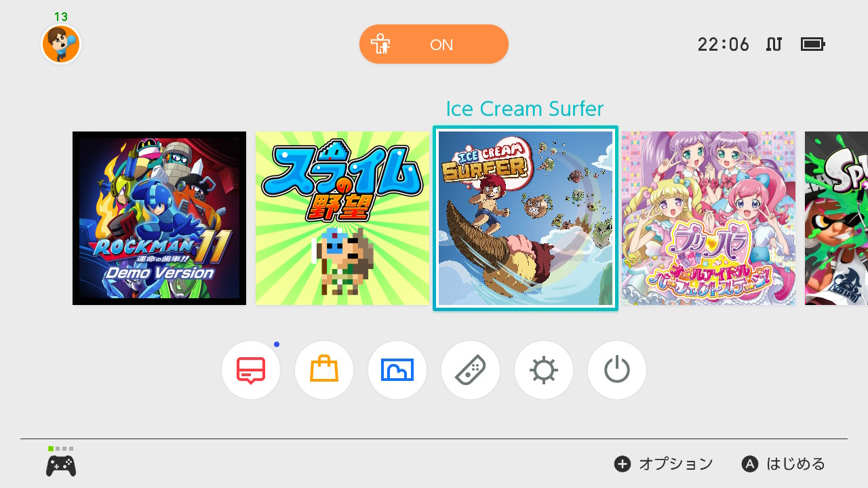The width and height of the screenshot is (868, 488).
Task: Click the connection status icon beside the clock
Action: click(774, 44)
